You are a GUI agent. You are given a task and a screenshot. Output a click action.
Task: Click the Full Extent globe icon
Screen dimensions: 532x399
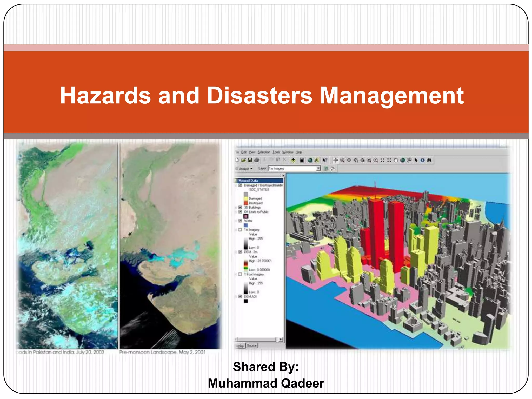[x=402, y=160]
